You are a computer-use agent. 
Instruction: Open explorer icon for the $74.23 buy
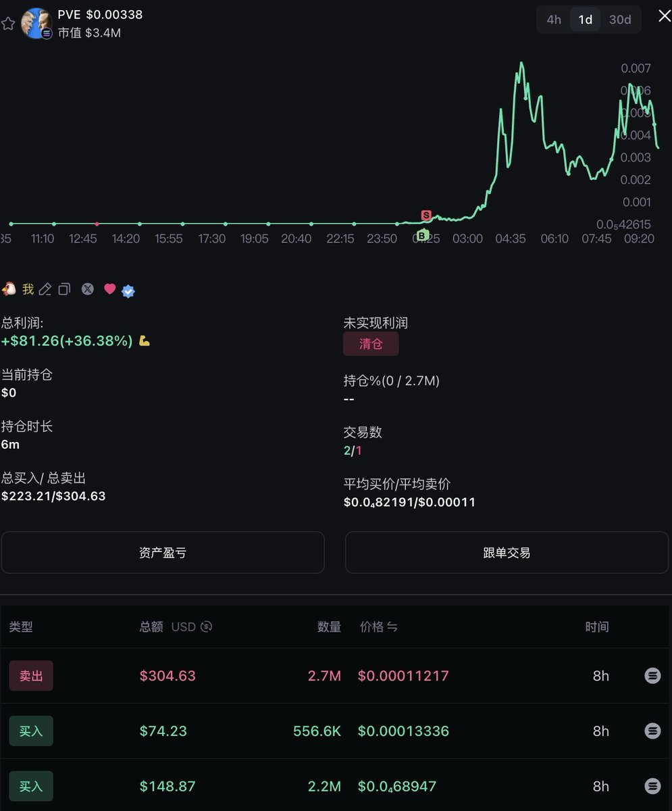coord(652,731)
